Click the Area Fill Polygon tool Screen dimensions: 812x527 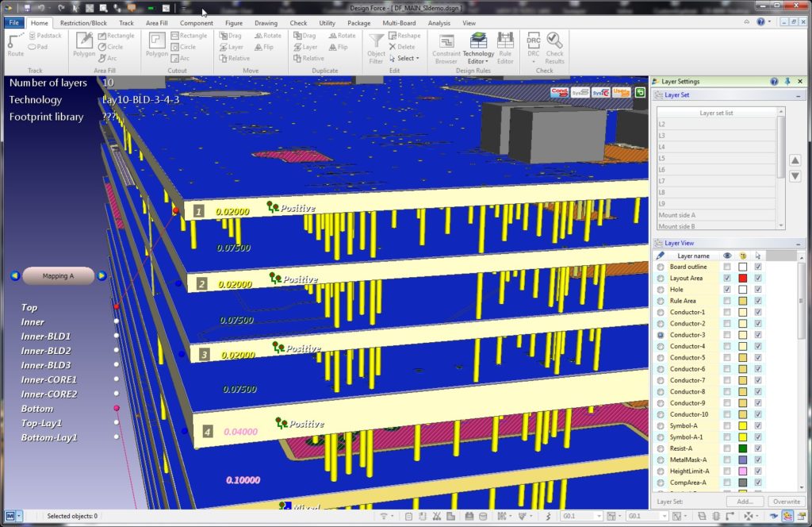click(84, 45)
